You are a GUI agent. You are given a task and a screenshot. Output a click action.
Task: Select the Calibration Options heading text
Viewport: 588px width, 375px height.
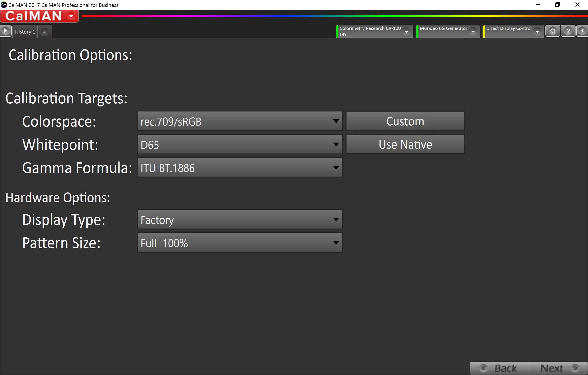pos(70,55)
